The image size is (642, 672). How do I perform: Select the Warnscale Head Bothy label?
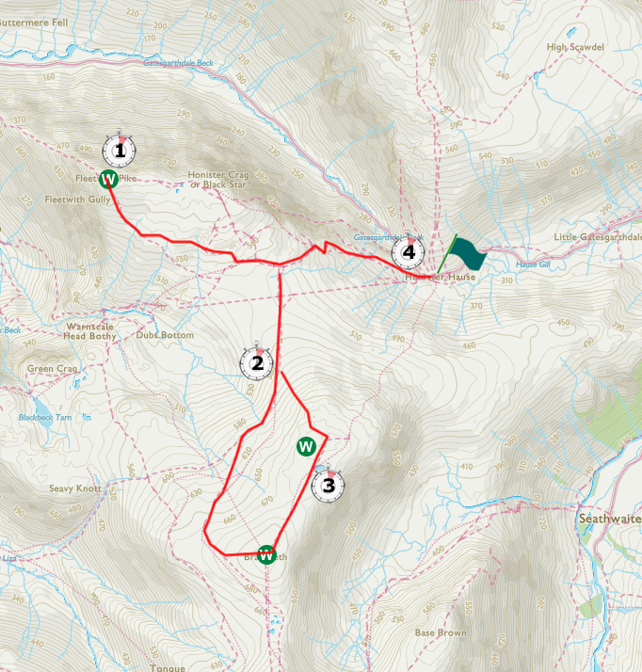tap(89, 331)
